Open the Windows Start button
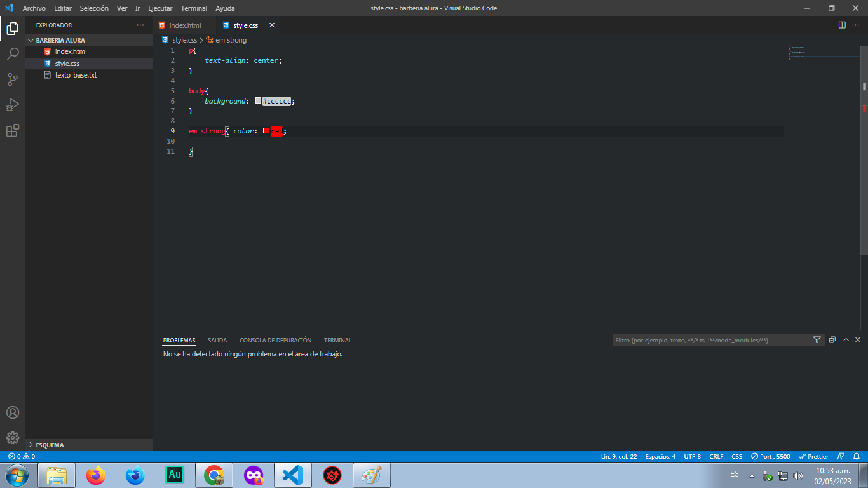The width and height of the screenshot is (868, 488). tap(17, 475)
